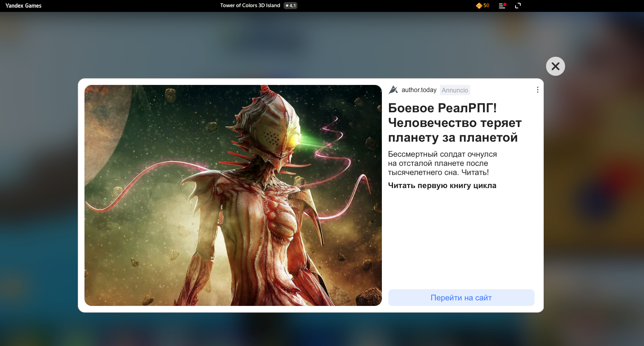Click the fullscreen expand icon
644x346 pixels.
tap(517, 6)
